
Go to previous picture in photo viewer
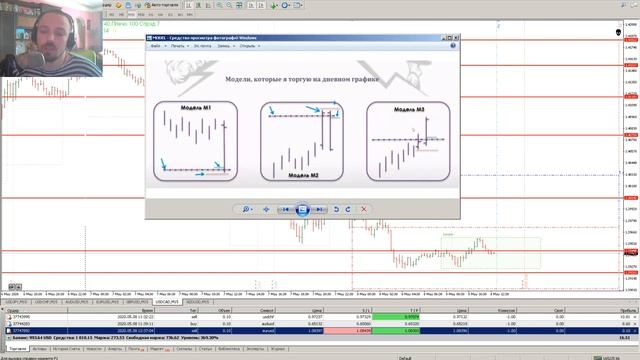285,209
